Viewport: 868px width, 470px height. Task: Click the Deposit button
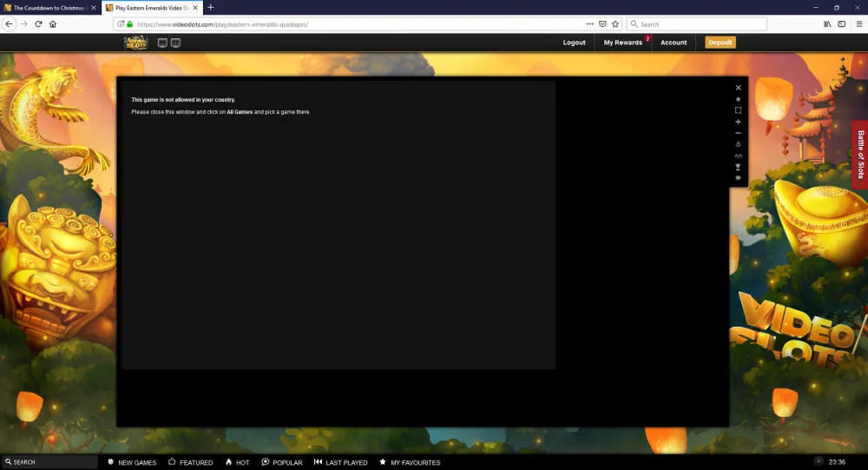point(720,43)
